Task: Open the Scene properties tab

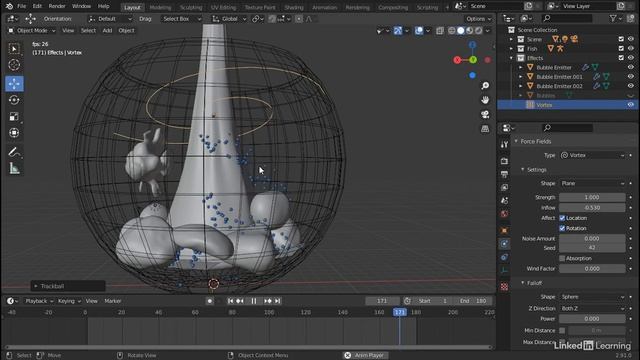Action: (x=504, y=200)
